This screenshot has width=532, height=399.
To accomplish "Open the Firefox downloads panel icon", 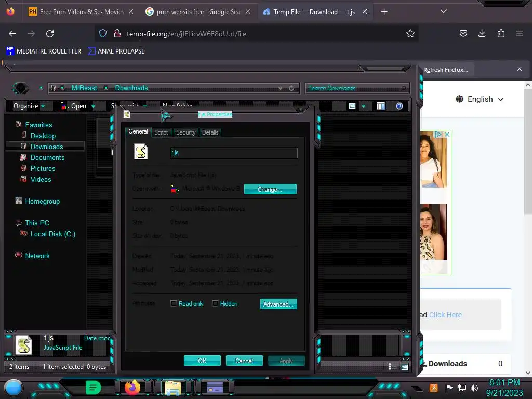I will 482,33.
